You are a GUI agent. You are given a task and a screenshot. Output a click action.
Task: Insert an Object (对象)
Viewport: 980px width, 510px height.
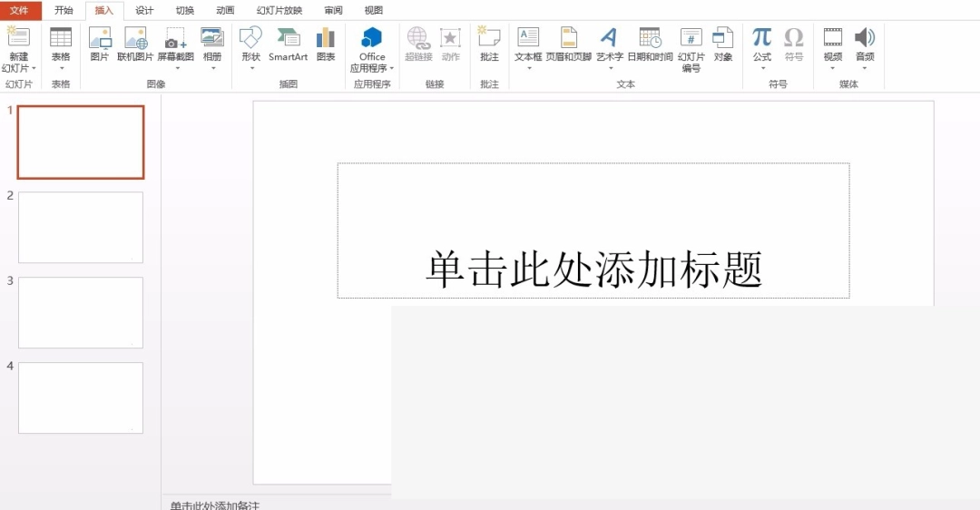click(723, 44)
